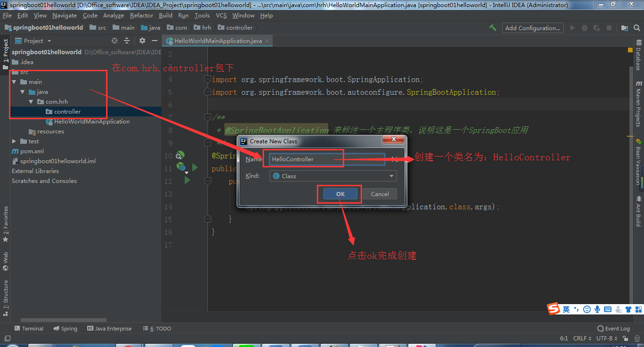Open Project panel settings gear
This screenshot has width=644, height=347.
click(142, 41)
